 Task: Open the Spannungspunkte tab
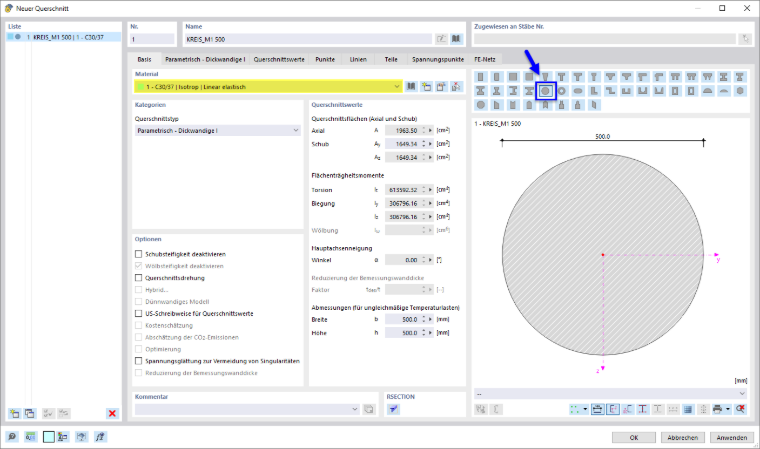click(x=438, y=59)
